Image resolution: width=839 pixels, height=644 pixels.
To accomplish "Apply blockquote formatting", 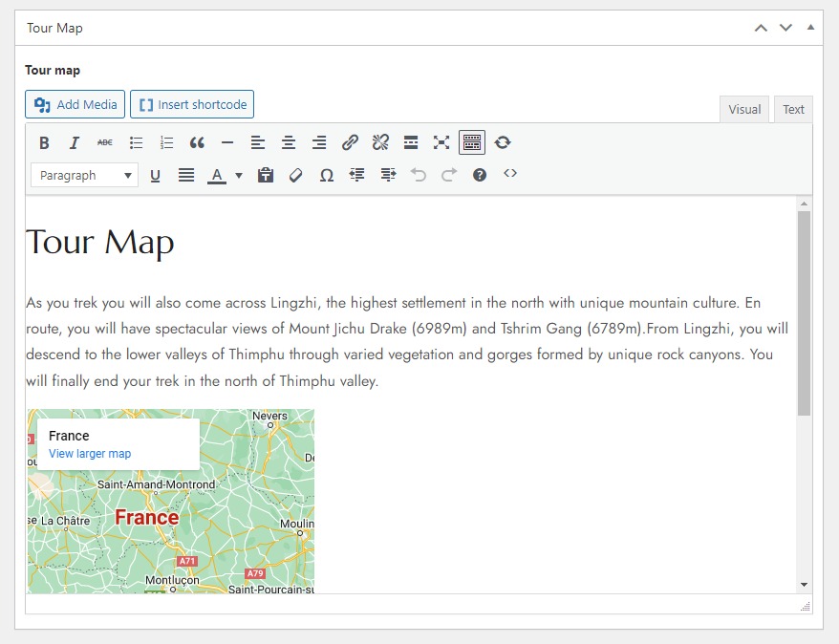I will point(197,142).
